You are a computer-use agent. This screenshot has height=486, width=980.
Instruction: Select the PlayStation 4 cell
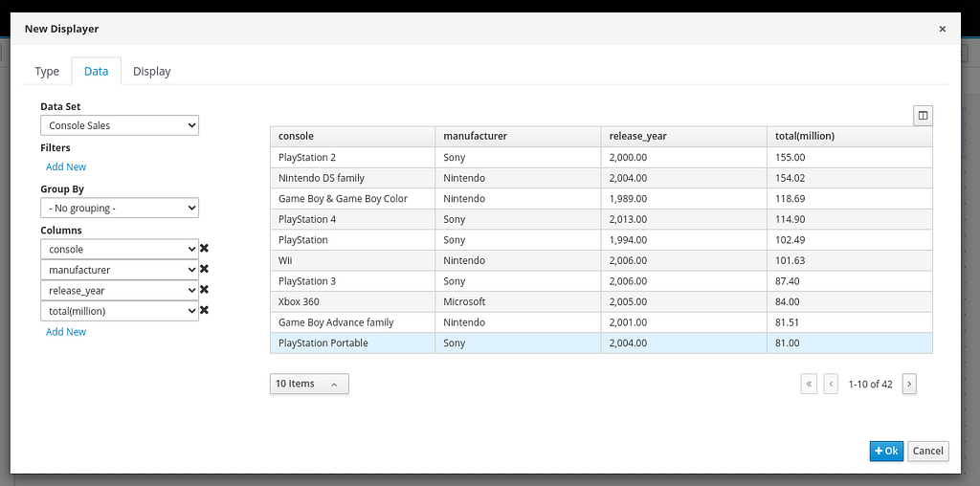(352, 219)
